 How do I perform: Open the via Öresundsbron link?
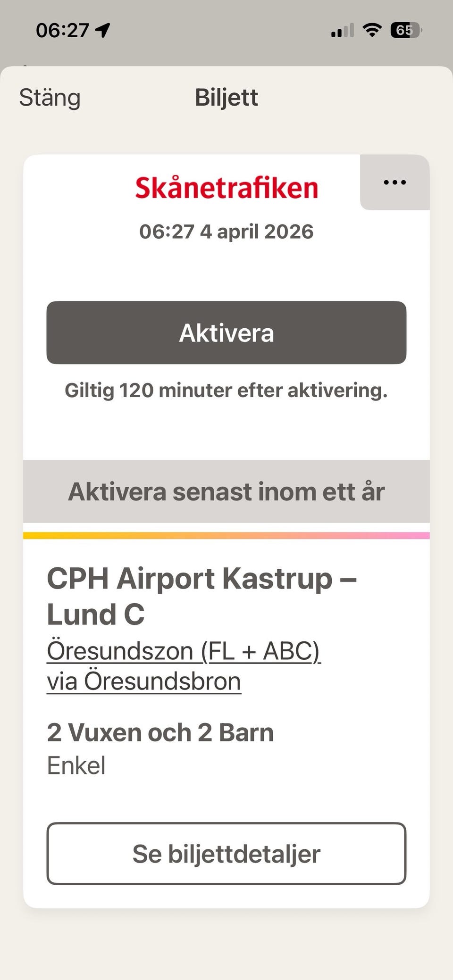pyautogui.click(x=144, y=681)
